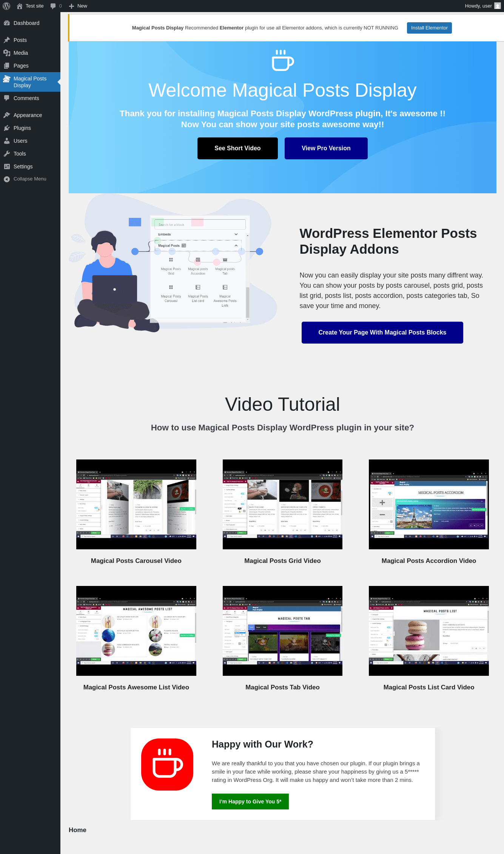The image size is (504, 854).
Task: Click Magical Posts Carousel Video caption
Action: tap(136, 561)
